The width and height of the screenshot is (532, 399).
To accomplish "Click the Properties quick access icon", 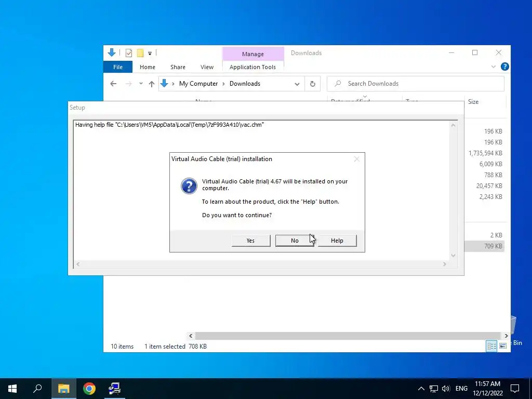I will [129, 53].
